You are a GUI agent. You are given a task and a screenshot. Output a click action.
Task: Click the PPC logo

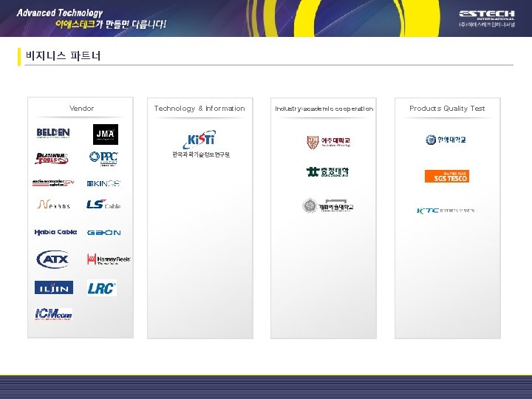click(x=103, y=158)
